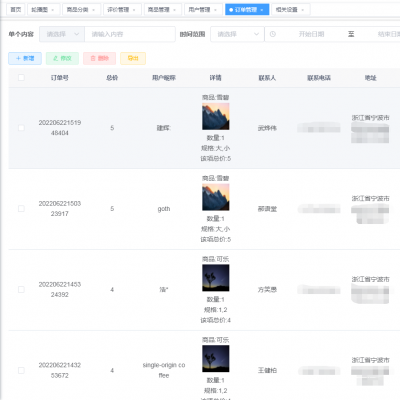Close the 轮播图 tab using its x
Image resolution: width=400 pixels, height=400 pixels.
click(53, 10)
